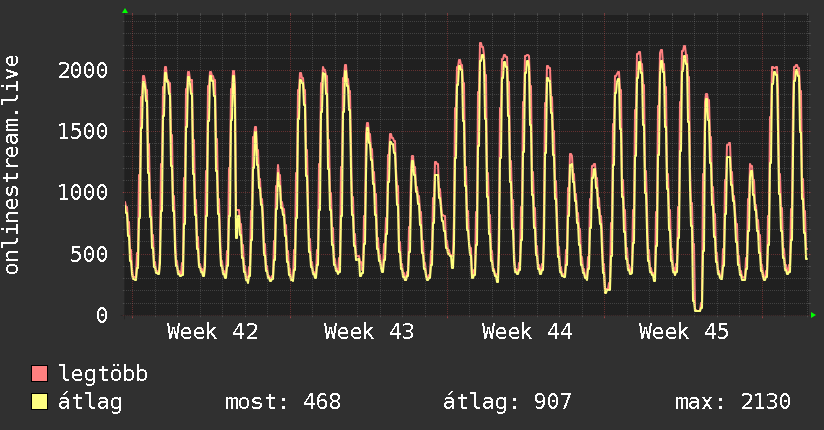Select the átlag legend label beside yellow swatch
Image resolution: width=824 pixels, height=430 pixels.
click(x=91, y=402)
